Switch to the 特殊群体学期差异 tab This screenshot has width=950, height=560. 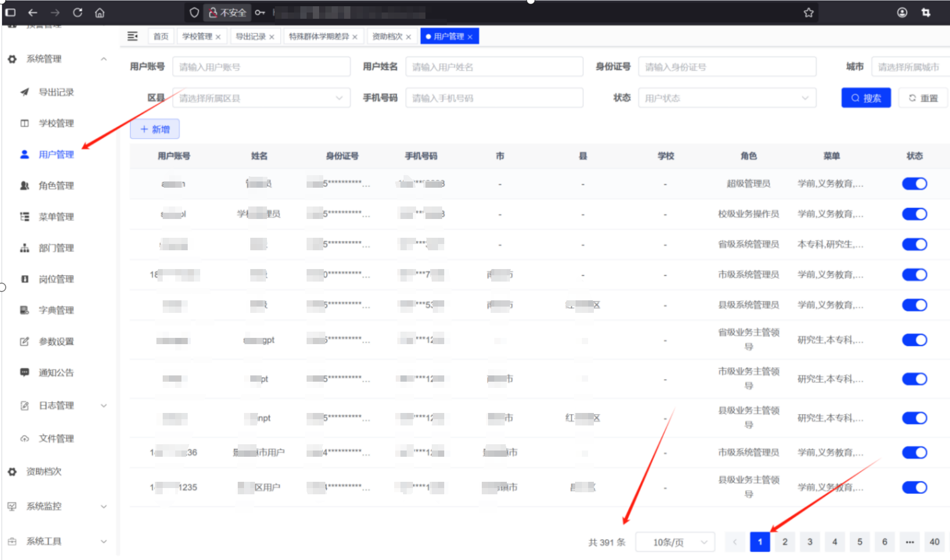(323, 36)
